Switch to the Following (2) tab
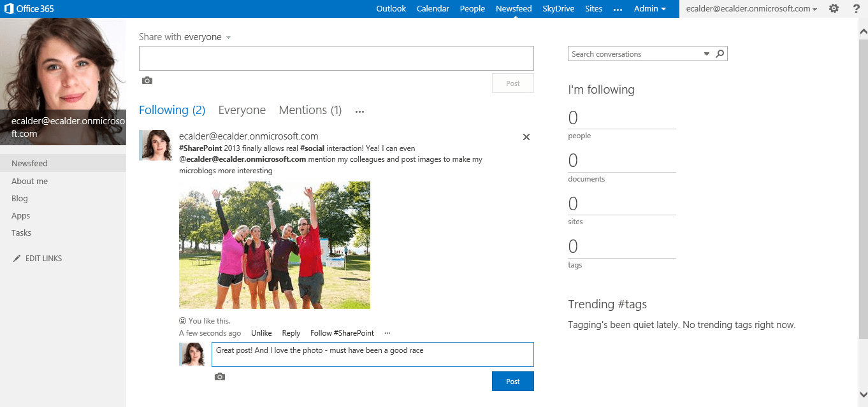The height and width of the screenshot is (407, 868). [172, 110]
